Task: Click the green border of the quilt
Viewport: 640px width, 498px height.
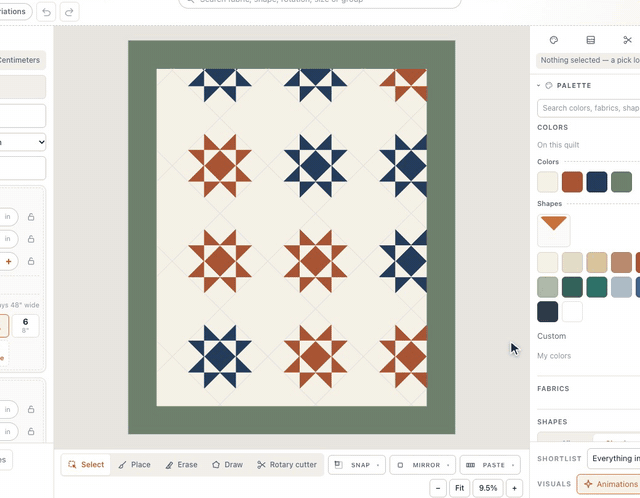Action: coord(291,54)
